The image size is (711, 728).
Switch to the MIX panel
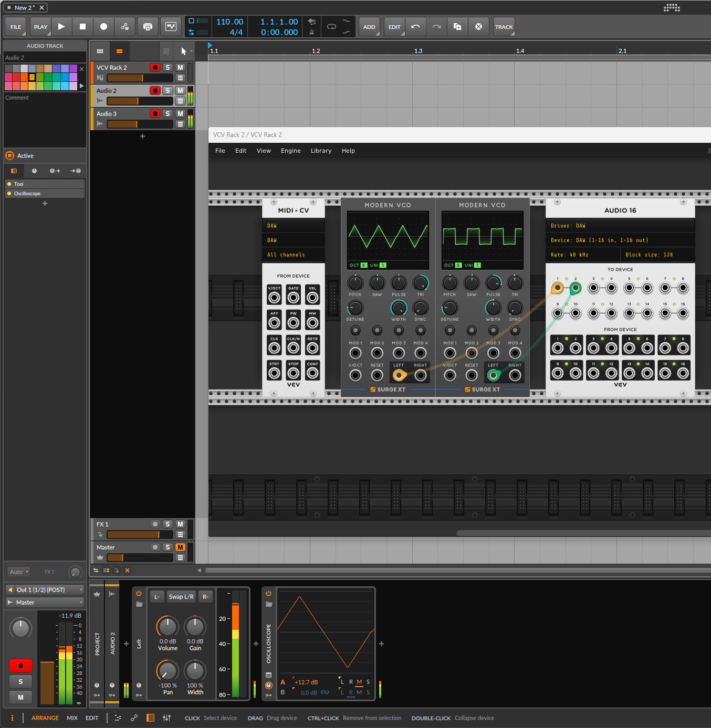pyautogui.click(x=72, y=718)
